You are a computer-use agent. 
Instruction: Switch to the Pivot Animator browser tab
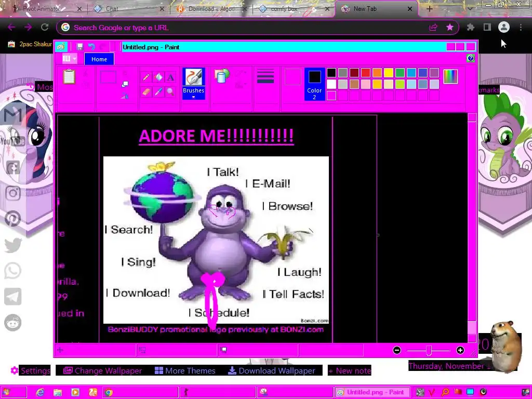pyautogui.click(x=42, y=9)
